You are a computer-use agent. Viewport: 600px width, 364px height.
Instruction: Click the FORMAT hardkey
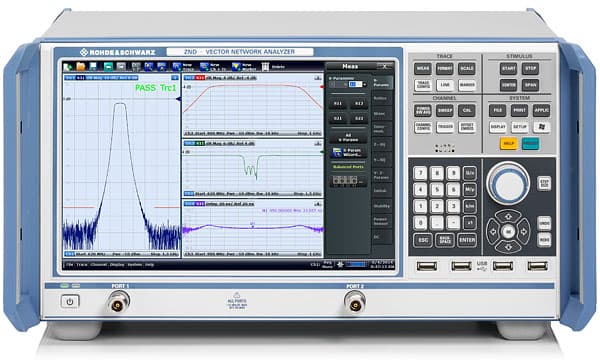point(445,69)
